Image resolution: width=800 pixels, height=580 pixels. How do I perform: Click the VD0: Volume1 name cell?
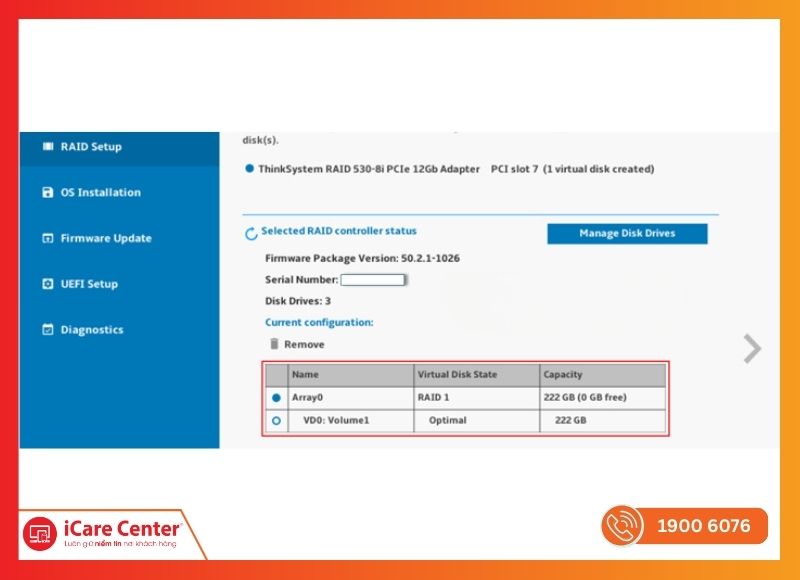[351, 421]
